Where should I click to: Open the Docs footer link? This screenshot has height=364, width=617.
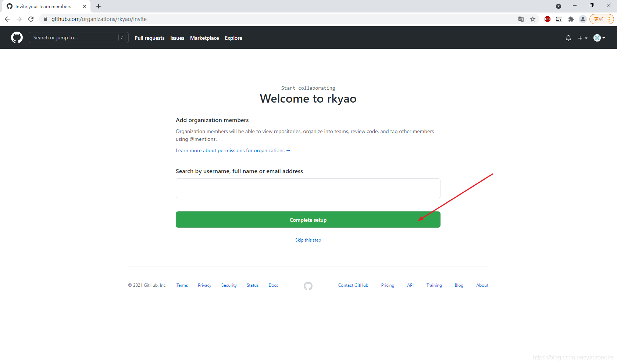273,285
